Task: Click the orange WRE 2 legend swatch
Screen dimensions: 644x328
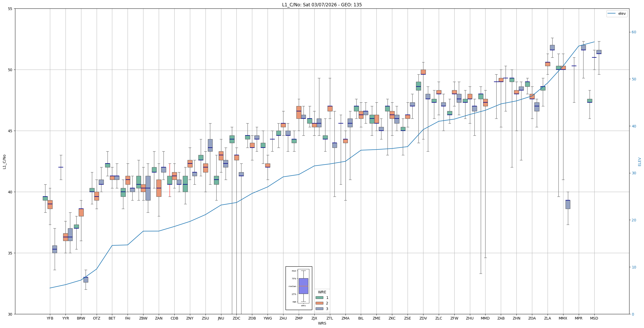Action: pyautogui.click(x=319, y=303)
